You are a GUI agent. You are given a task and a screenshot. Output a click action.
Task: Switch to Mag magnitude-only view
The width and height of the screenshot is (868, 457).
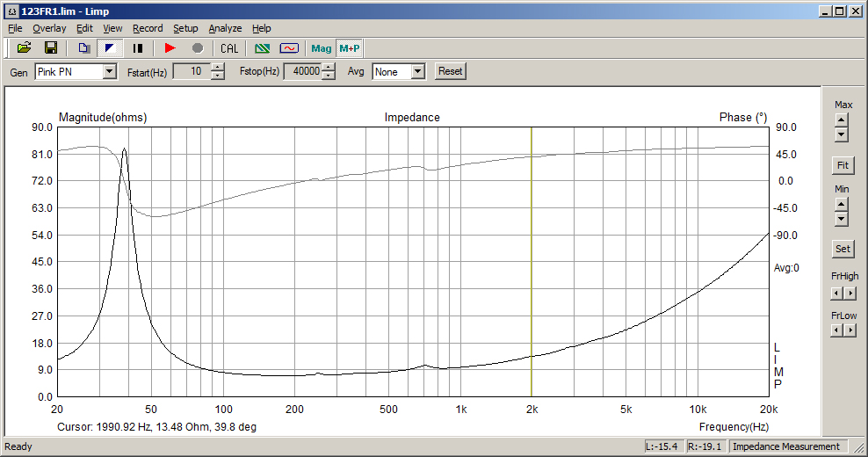click(322, 48)
